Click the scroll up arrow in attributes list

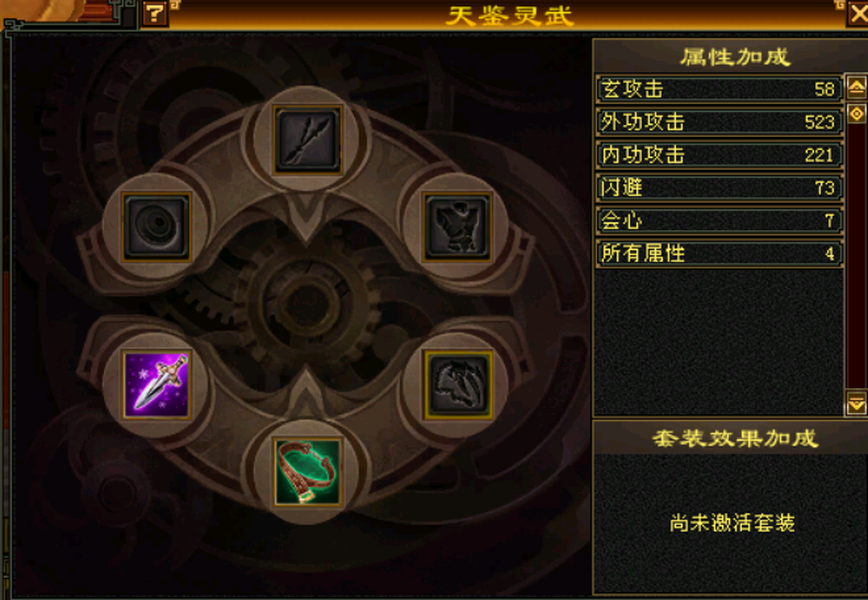click(x=856, y=87)
